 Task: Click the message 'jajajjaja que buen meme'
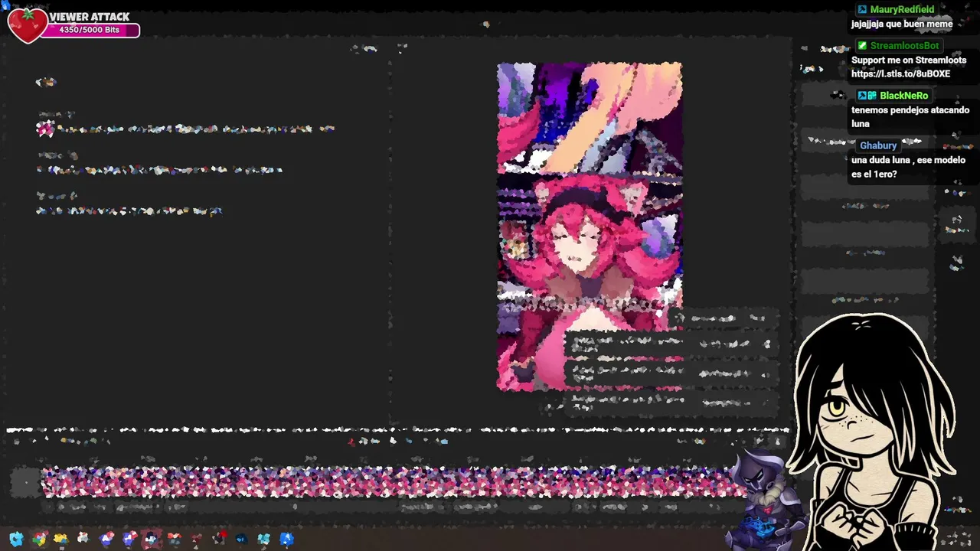click(x=902, y=24)
